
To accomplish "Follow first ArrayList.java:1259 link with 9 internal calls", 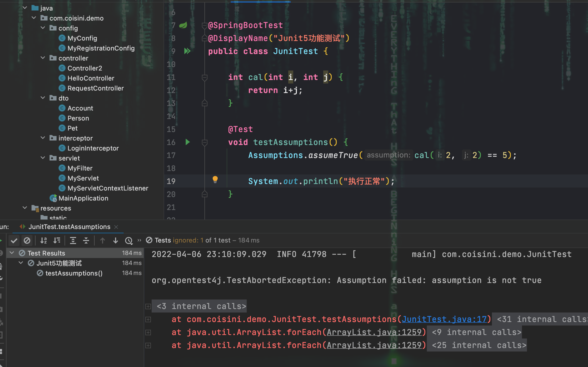I will 374,332.
